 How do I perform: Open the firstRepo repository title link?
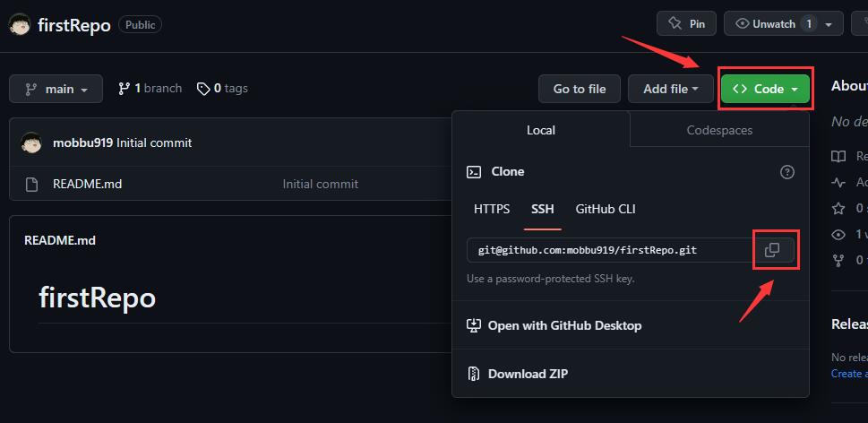pos(74,25)
